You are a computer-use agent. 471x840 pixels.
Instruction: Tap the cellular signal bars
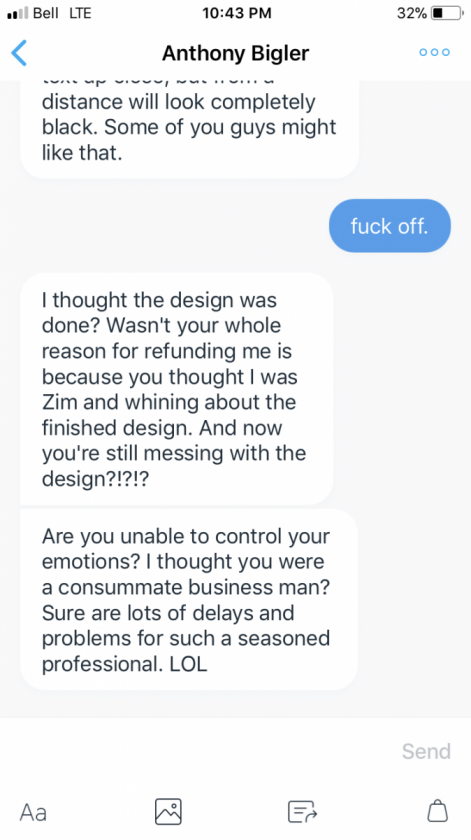(x=18, y=14)
